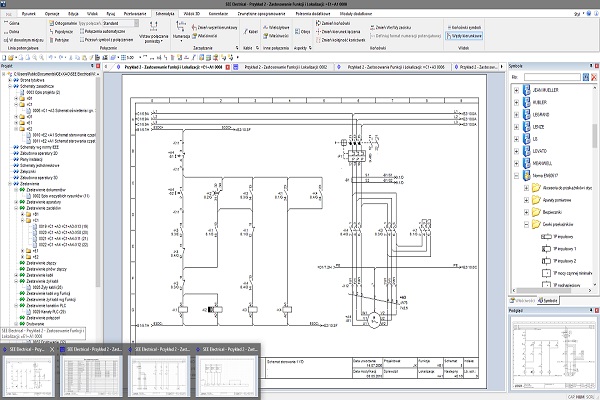The width and height of the screenshot is (600, 400).
Task: Click the undo arrow in quick toolbar
Action: tap(51, 58)
